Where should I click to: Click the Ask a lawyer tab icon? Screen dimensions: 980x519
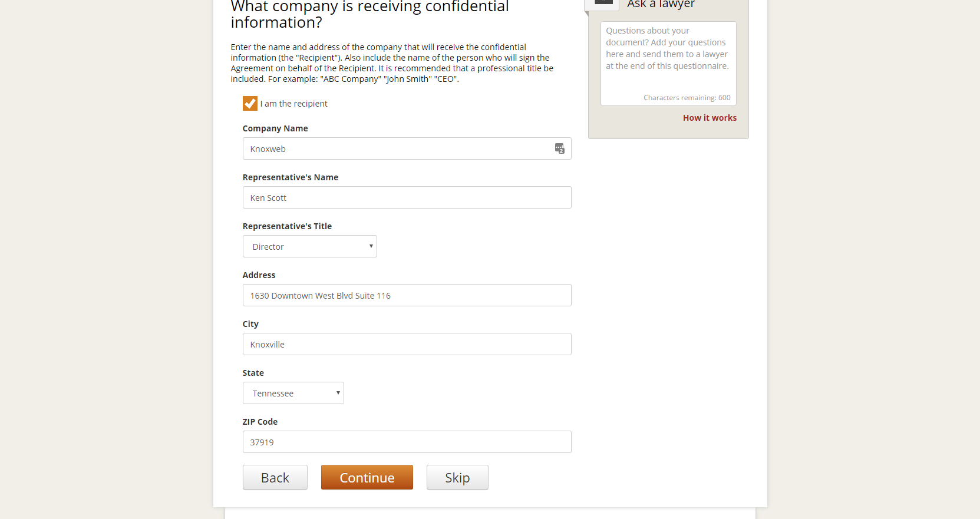(x=603, y=4)
